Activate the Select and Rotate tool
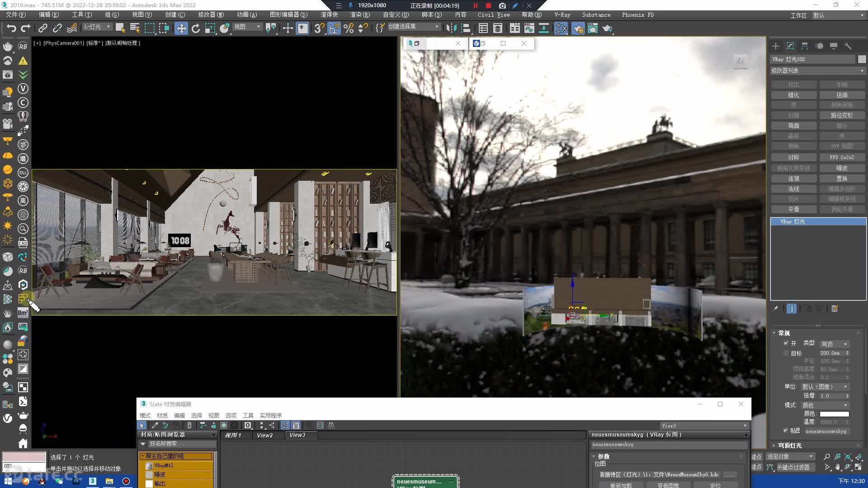This screenshot has width=868, height=488. (196, 28)
